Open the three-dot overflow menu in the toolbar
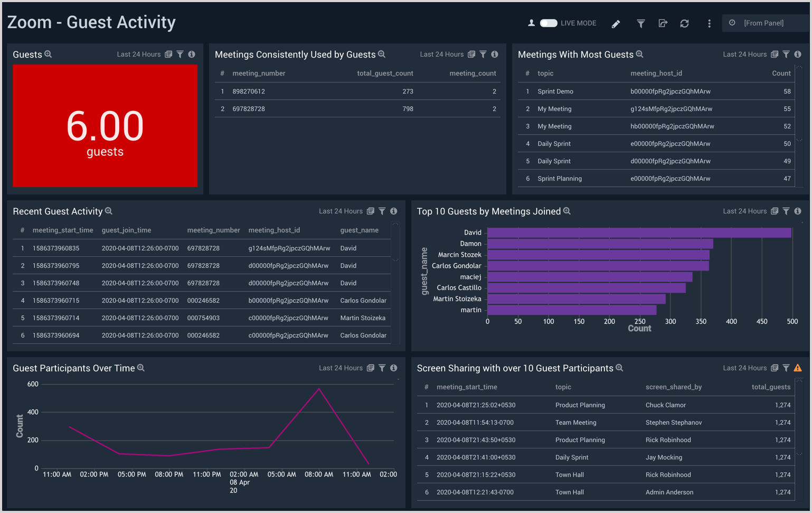This screenshot has height=513, width=812. pos(709,24)
